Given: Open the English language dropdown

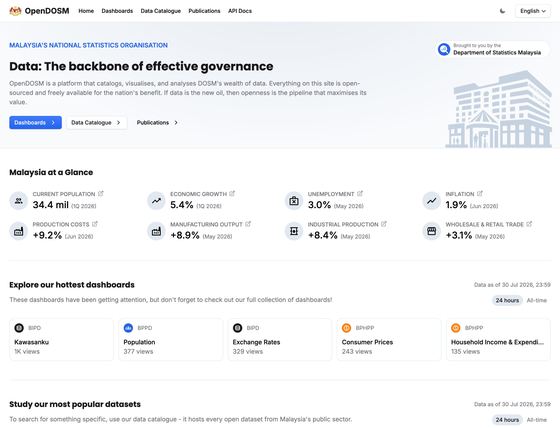Looking at the screenshot, I should (x=533, y=11).
